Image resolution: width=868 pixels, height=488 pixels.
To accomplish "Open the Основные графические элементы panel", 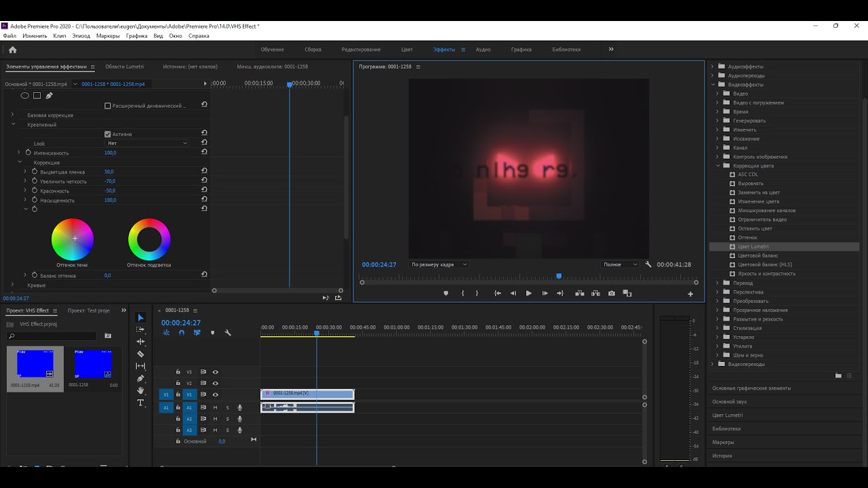I will (x=751, y=388).
